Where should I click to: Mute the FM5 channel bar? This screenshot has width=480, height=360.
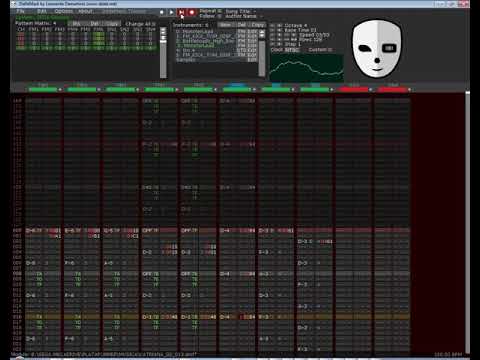tap(198, 89)
